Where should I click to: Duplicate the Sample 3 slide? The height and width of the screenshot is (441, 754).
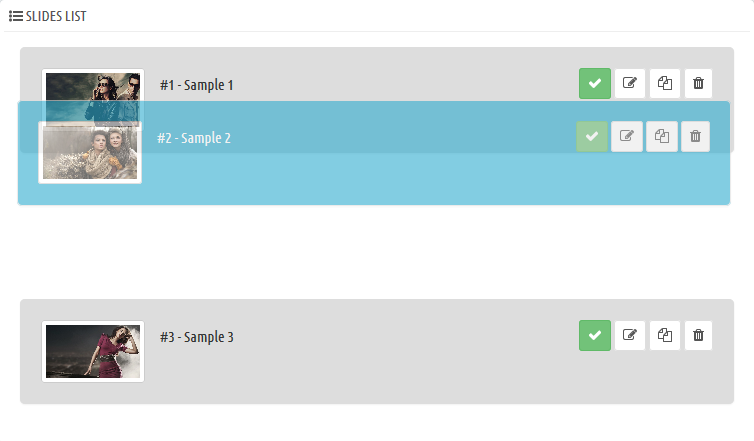click(664, 336)
